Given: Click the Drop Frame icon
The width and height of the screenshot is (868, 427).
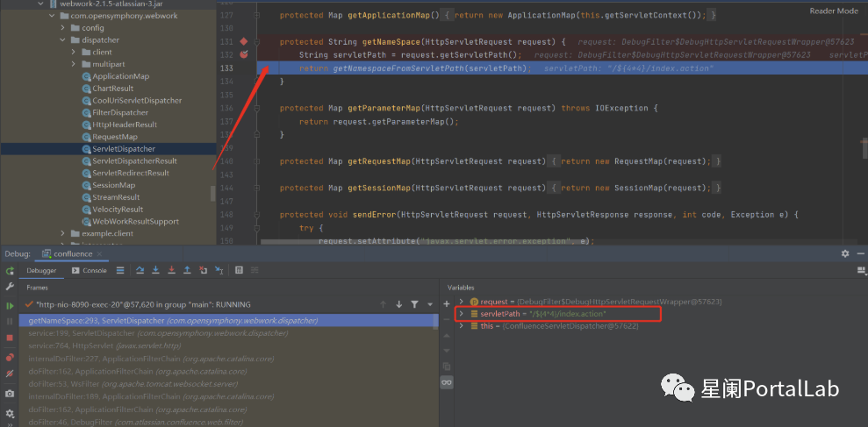Looking at the screenshot, I should (x=203, y=270).
